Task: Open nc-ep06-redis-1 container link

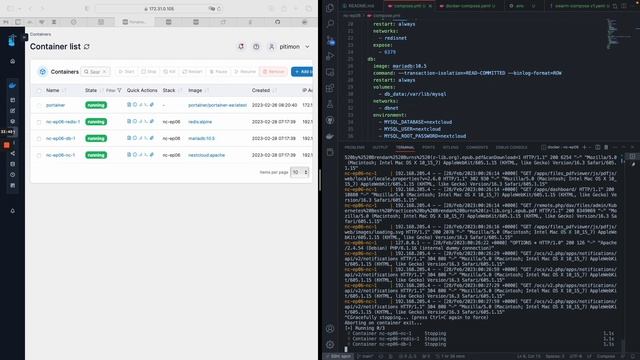Action: click(63, 122)
